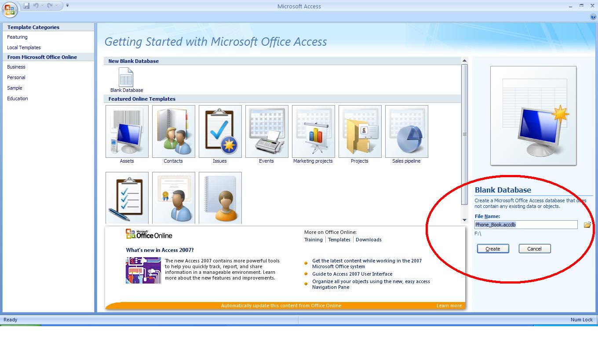
Task: Open the Featuring category
Action: tap(17, 37)
